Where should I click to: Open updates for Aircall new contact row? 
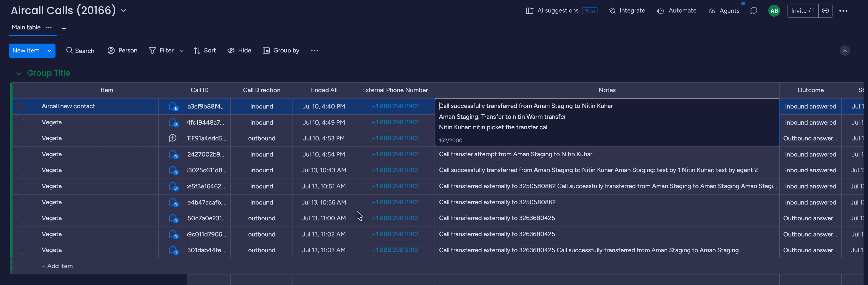173,107
